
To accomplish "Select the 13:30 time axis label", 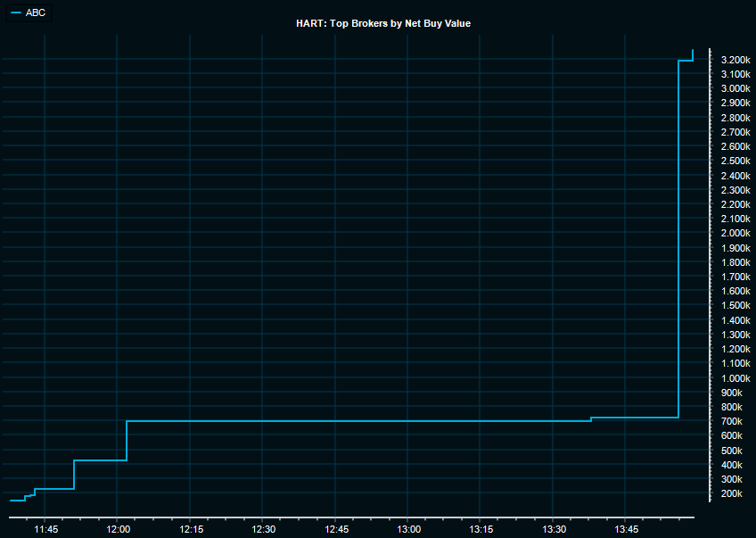I will point(553,529).
